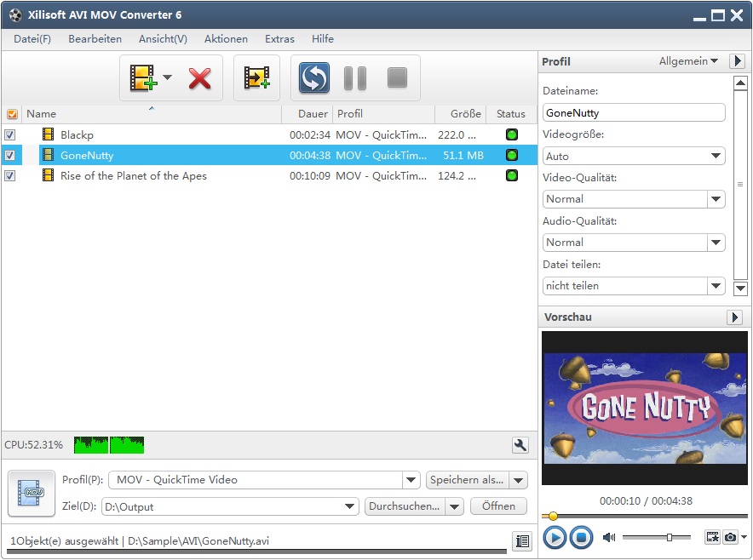Viewport: 753px width, 560px height.
Task: Uncheck Rise of the Planet of the Apes checkbox
Action: (x=9, y=176)
